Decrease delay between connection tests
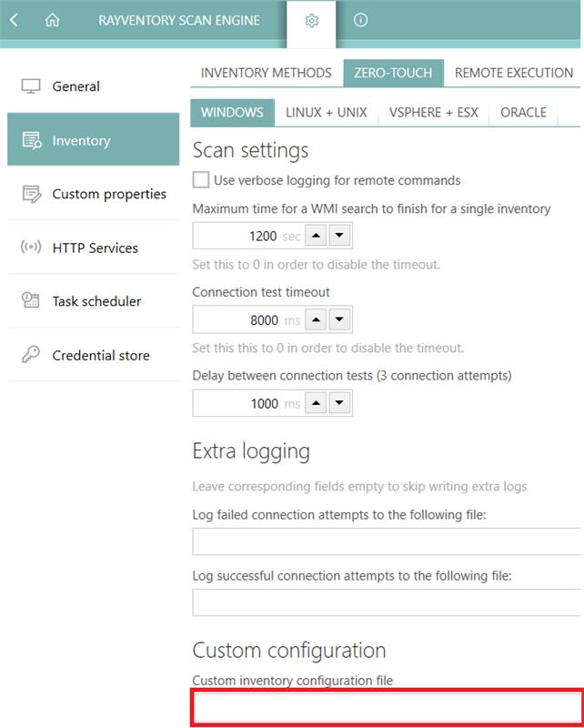 (339, 403)
